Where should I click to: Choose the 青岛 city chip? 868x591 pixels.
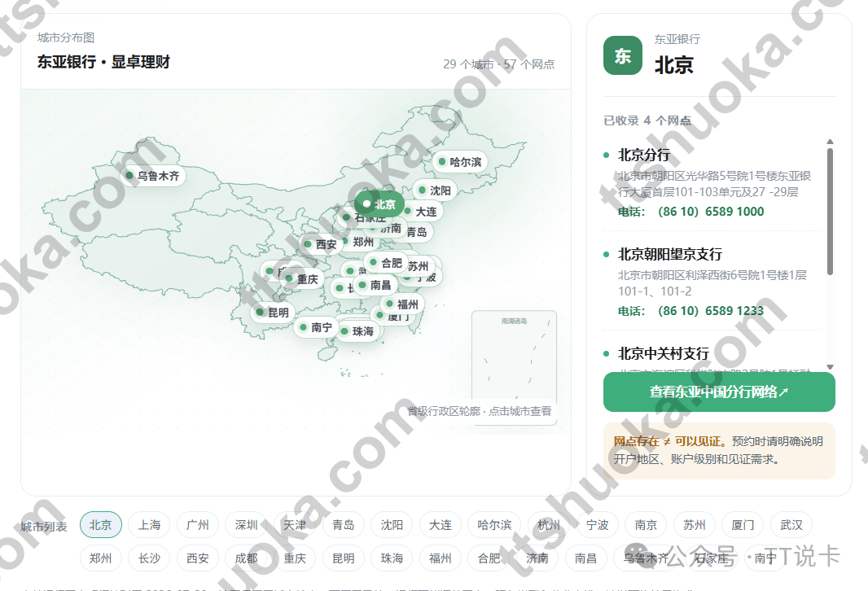[x=344, y=524]
